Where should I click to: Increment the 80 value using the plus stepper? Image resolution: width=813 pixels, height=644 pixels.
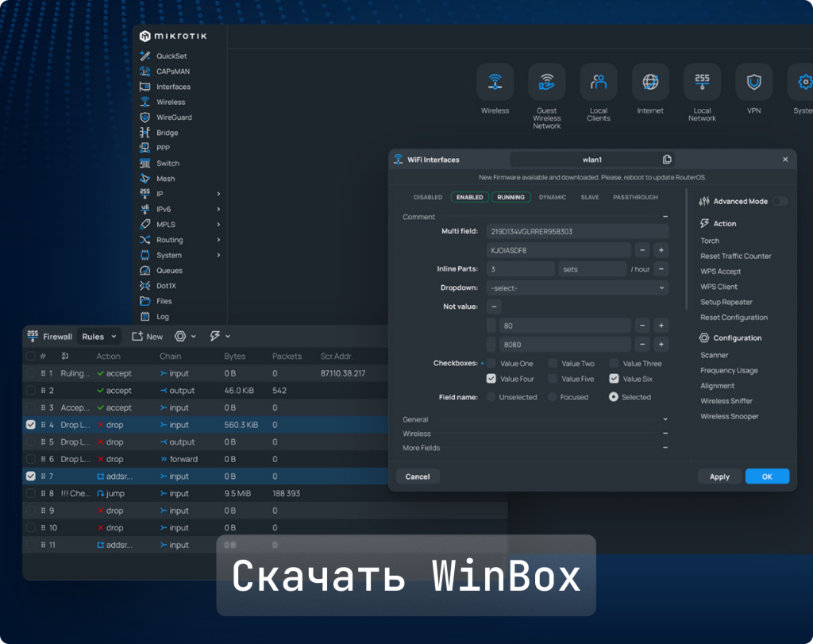[661, 326]
